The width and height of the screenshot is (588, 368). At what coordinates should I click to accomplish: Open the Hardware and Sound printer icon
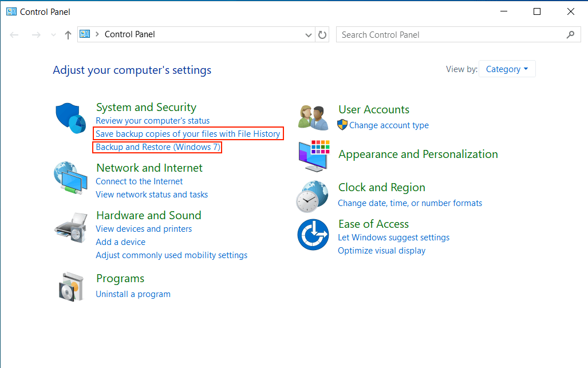pos(71,227)
